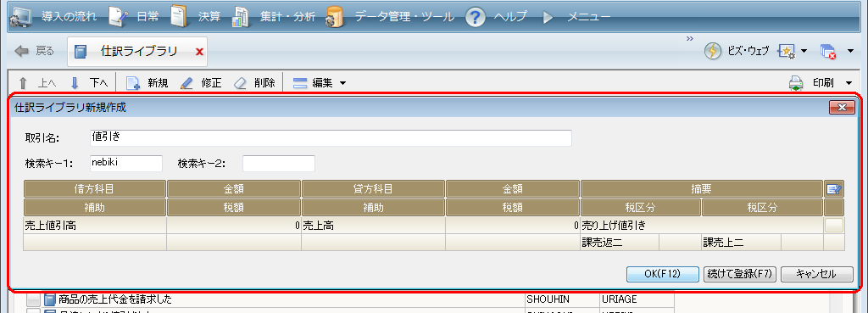Close the 仕訳ライブラリ tab
The width and height of the screenshot is (868, 313).
point(199,52)
